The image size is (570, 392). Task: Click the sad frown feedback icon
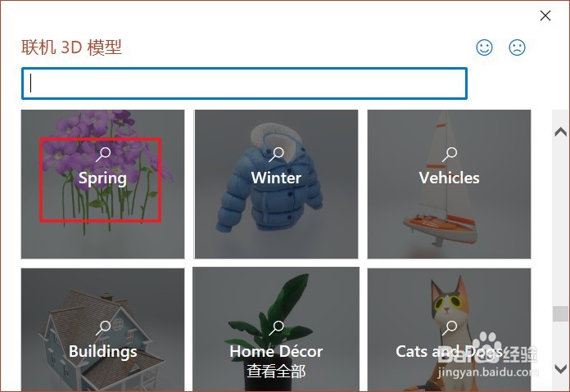pyautogui.click(x=517, y=47)
